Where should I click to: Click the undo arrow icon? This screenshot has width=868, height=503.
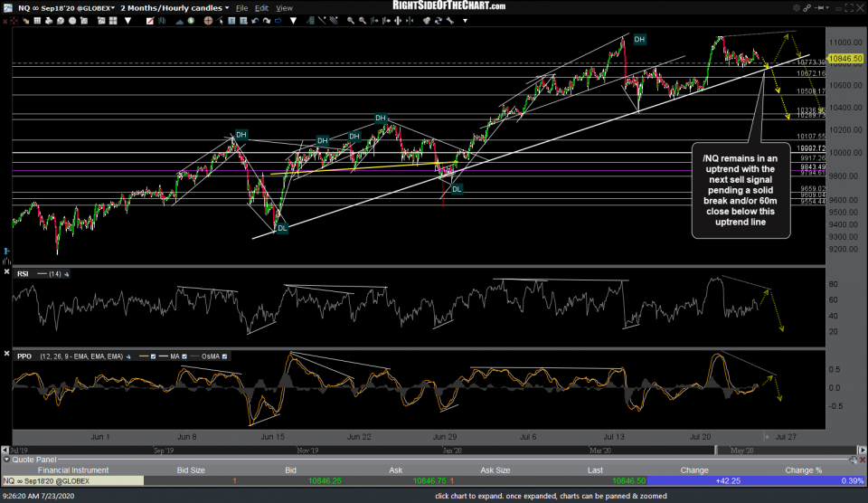(255, 21)
